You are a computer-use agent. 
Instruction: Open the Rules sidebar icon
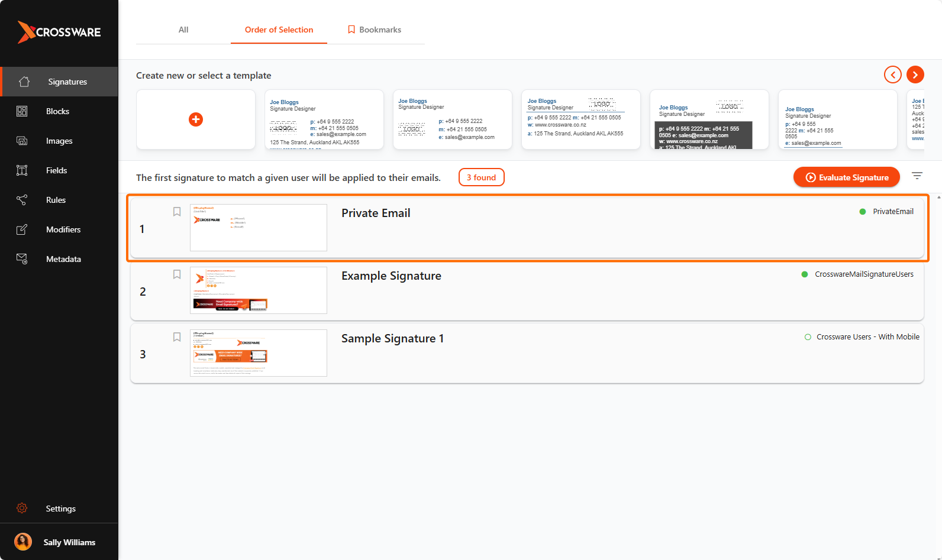coord(22,200)
